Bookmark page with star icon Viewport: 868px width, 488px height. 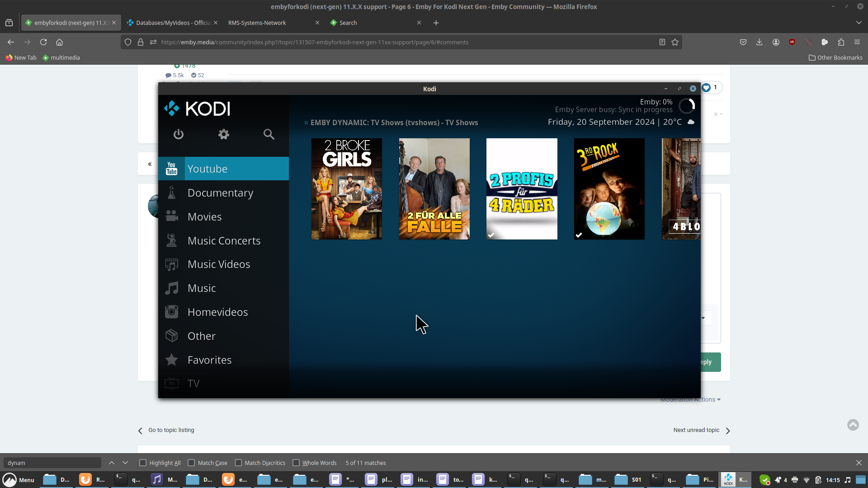click(x=675, y=42)
